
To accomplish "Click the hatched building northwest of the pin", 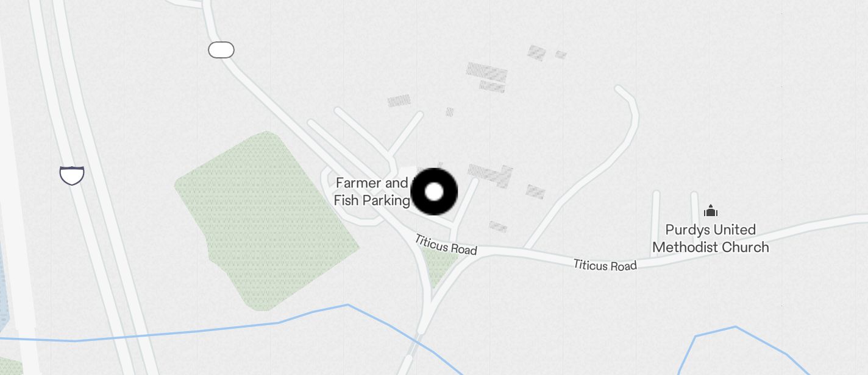I will pyautogui.click(x=399, y=100).
